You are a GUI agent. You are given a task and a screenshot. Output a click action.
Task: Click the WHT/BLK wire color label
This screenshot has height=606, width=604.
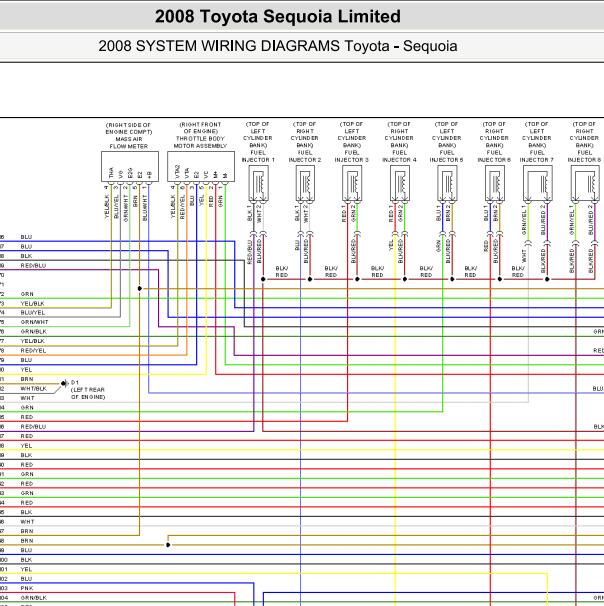(34, 389)
